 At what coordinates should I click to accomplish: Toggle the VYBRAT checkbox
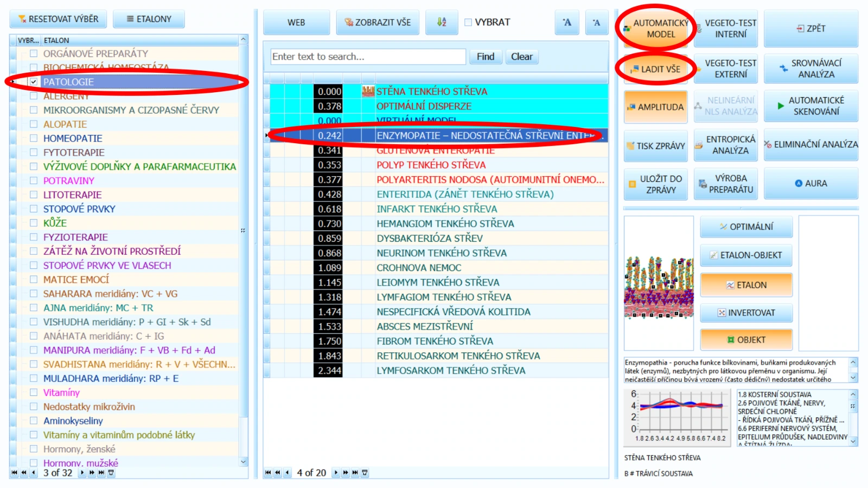tap(468, 22)
